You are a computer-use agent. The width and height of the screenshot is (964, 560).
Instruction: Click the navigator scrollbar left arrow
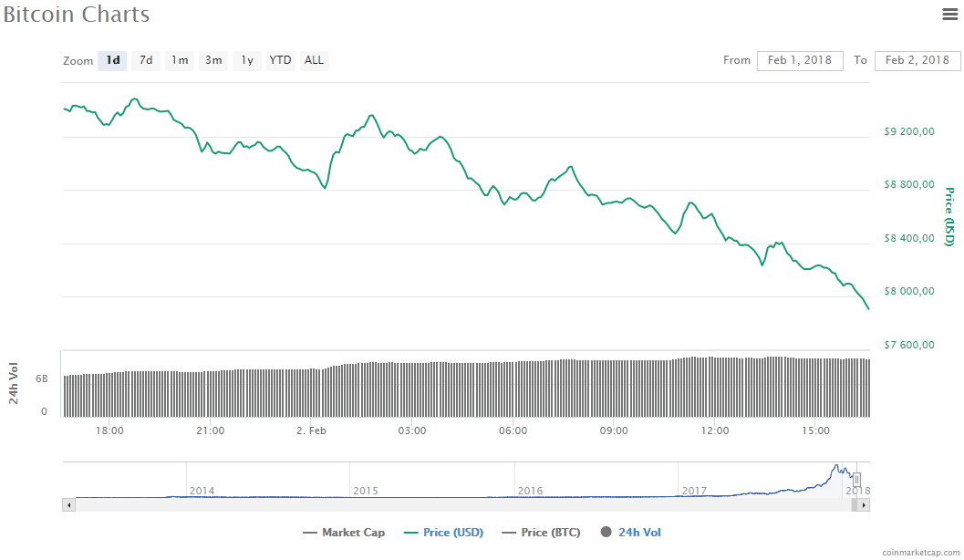tap(67, 504)
